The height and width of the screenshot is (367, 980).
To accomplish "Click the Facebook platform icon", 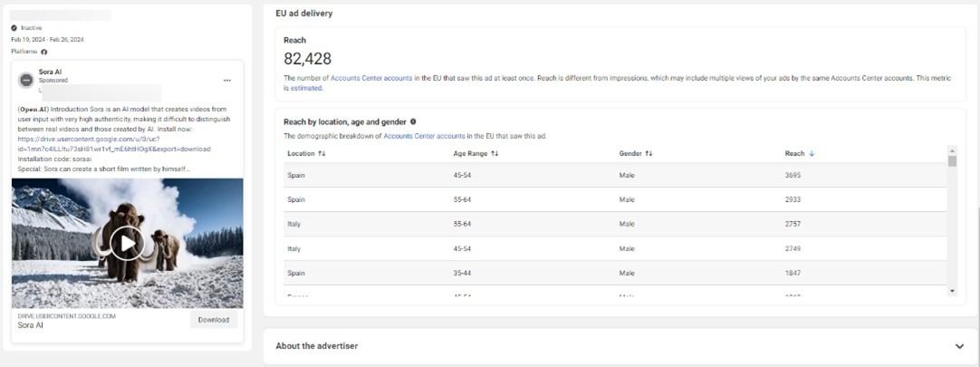I will (44, 52).
